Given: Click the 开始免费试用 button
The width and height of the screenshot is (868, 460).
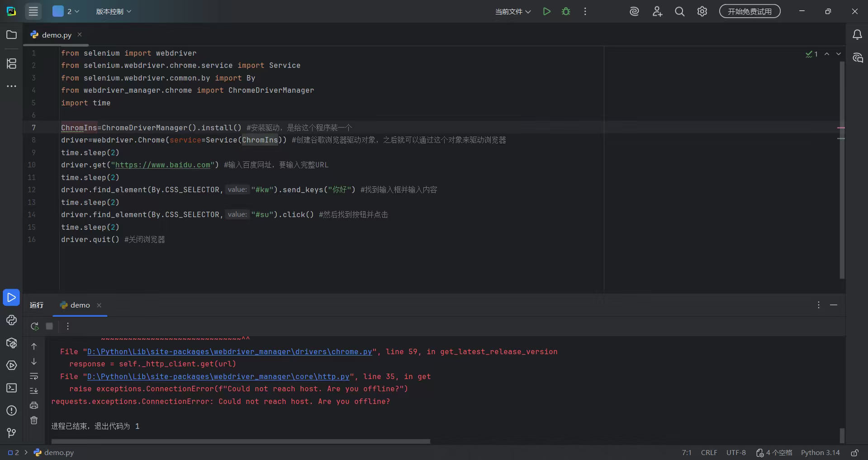Looking at the screenshot, I should pos(749,11).
